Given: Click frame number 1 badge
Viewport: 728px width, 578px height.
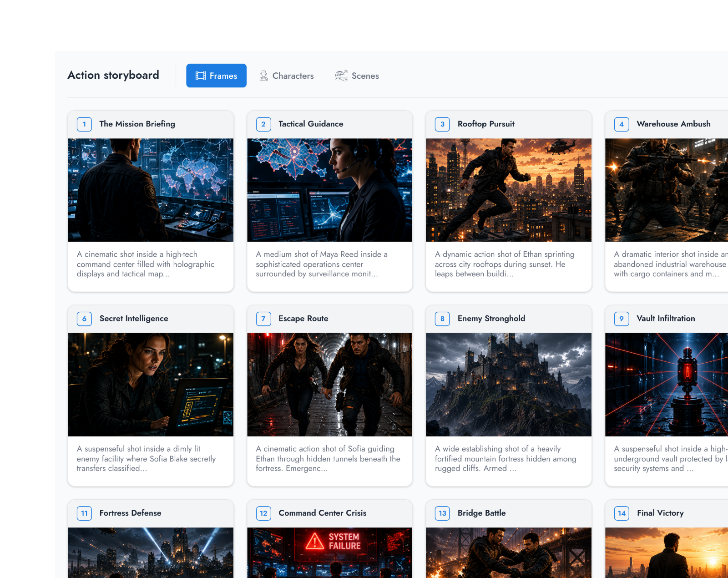Looking at the screenshot, I should tap(84, 124).
